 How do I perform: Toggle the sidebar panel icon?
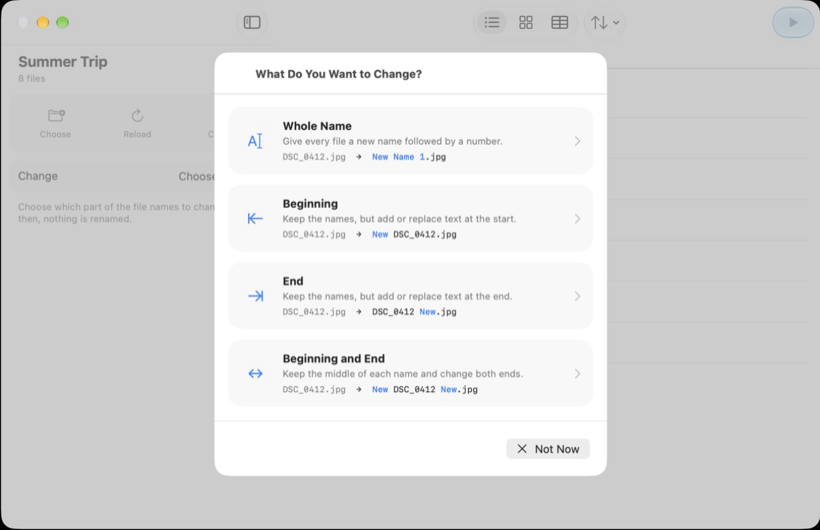252,22
